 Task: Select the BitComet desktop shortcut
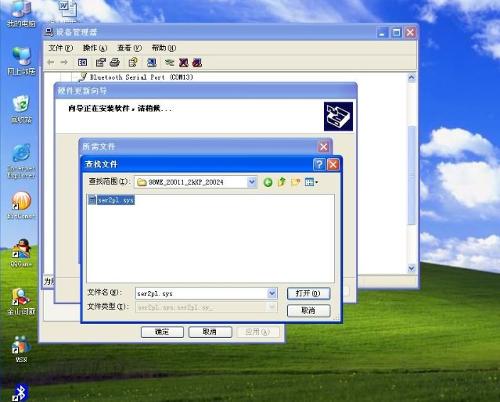(21, 205)
